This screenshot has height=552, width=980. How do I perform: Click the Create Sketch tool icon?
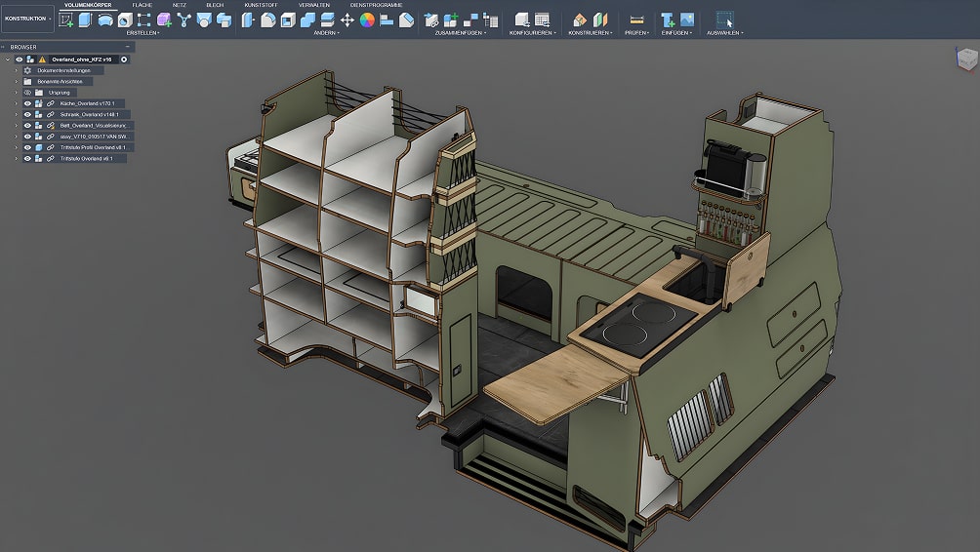pos(66,20)
